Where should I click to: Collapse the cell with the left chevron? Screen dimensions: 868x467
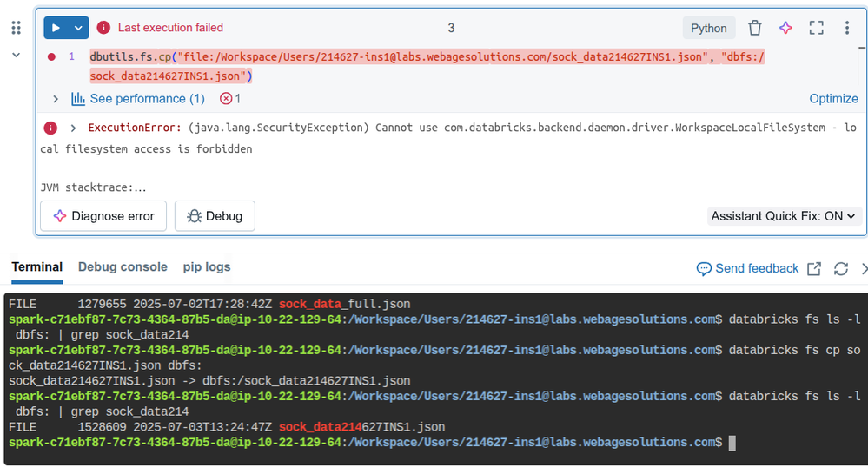pyautogui.click(x=16, y=56)
